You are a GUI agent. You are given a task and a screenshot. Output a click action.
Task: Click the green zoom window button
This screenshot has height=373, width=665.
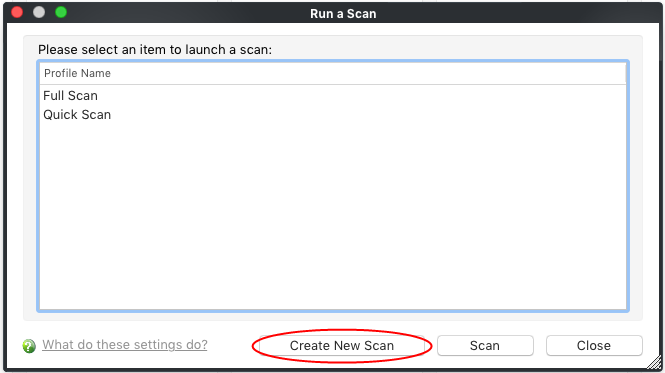coord(61,12)
